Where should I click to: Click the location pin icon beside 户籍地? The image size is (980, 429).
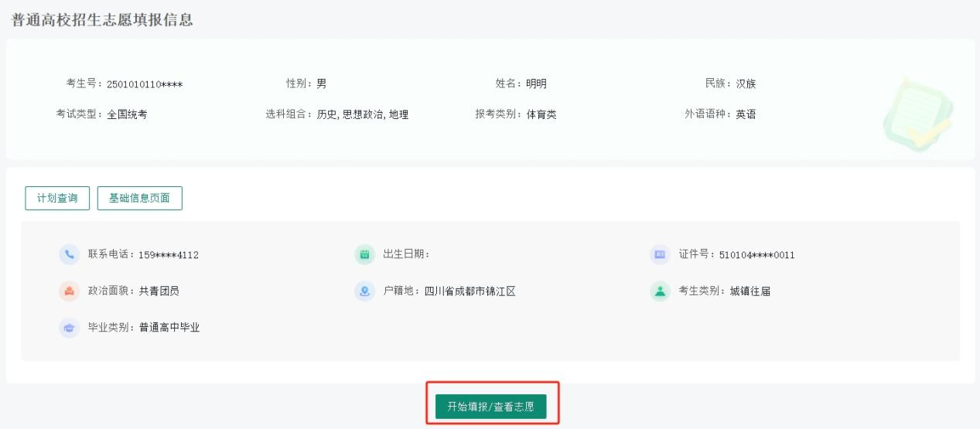point(364,291)
